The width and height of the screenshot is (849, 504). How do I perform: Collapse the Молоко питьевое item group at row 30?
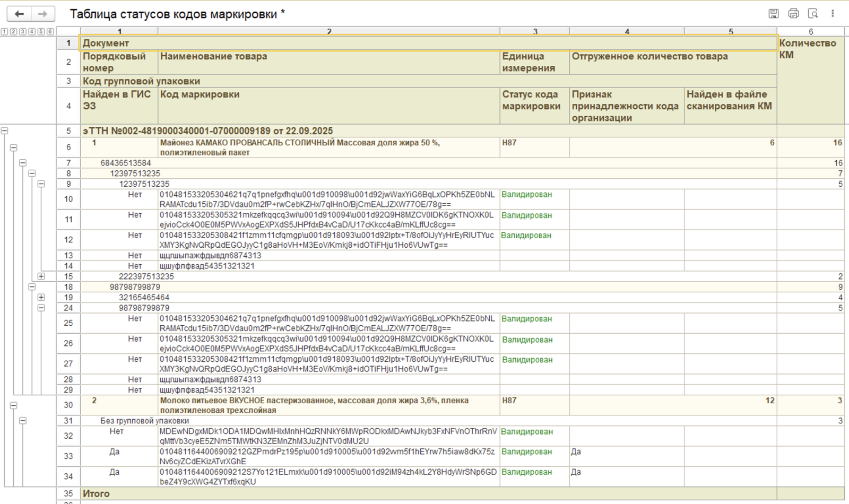pos(14,405)
